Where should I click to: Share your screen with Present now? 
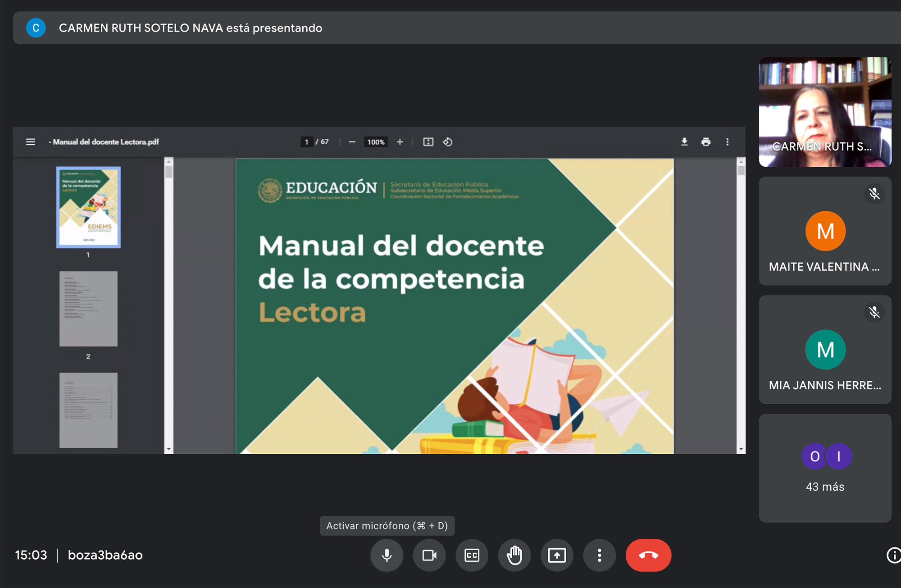pyautogui.click(x=557, y=555)
